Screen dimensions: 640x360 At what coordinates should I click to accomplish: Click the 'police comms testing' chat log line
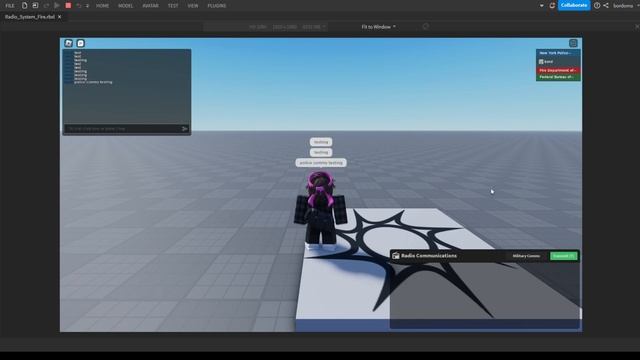93,82
